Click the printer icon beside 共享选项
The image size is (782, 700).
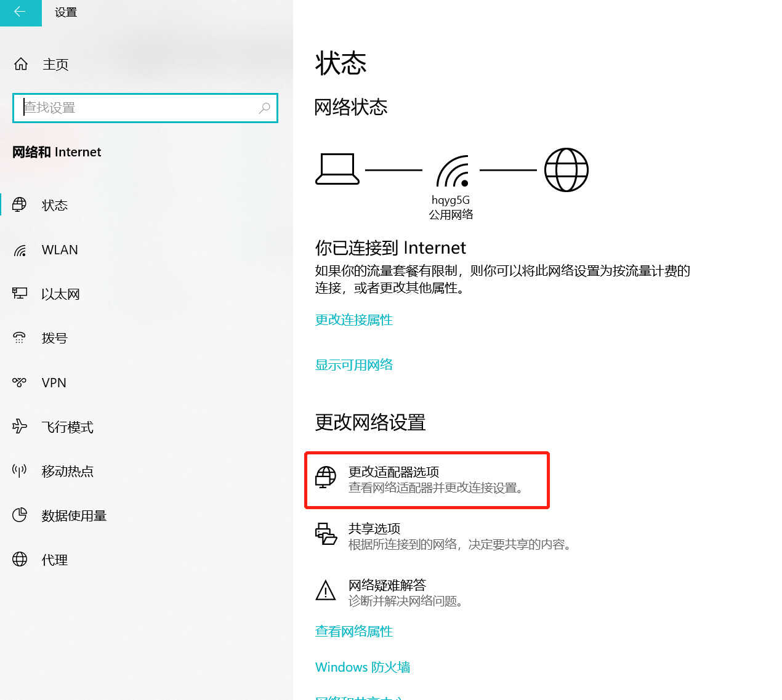click(x=326, y=534)
